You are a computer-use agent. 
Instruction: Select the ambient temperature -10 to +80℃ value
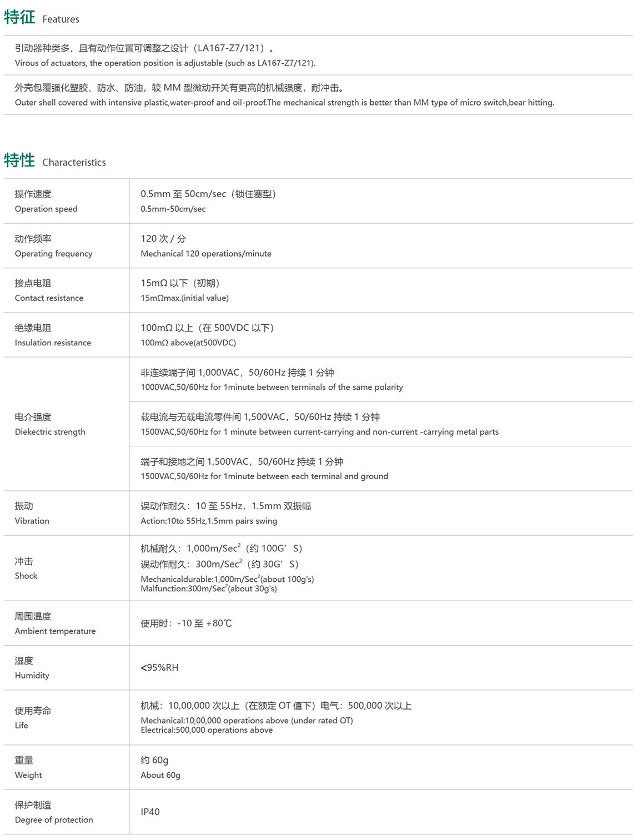coord(186,623)
